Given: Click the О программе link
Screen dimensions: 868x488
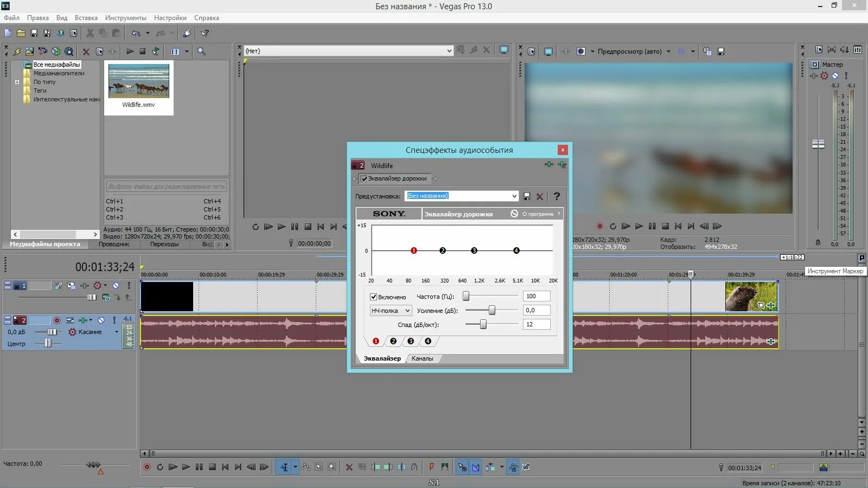Looking at the screenshot, I should 538,214.
